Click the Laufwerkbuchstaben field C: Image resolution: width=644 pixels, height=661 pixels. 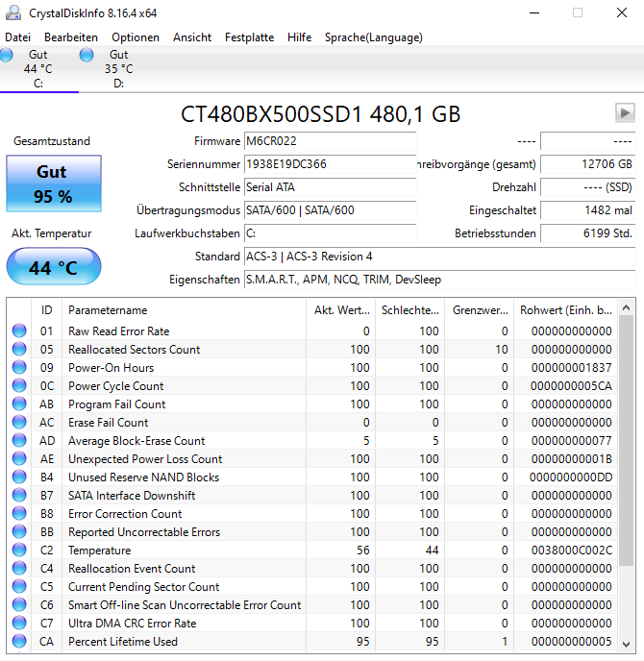pos(331,233)
